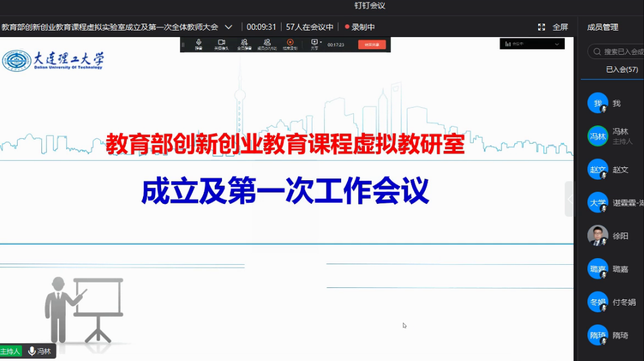Viewport: 644px width, 361px height.
Task: Click the fullscreen icon
Action: coord(542,27)
